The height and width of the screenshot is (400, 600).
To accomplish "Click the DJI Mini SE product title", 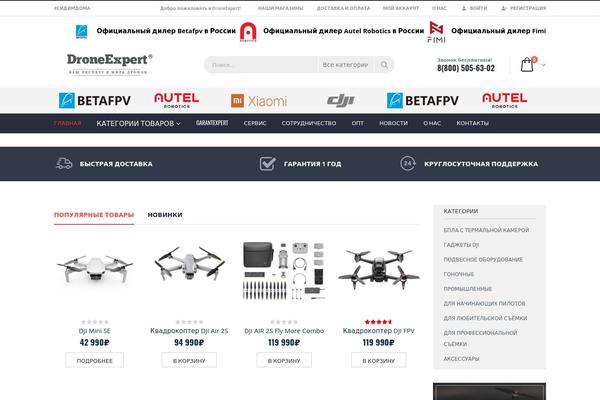I will [x=95, y=331].
